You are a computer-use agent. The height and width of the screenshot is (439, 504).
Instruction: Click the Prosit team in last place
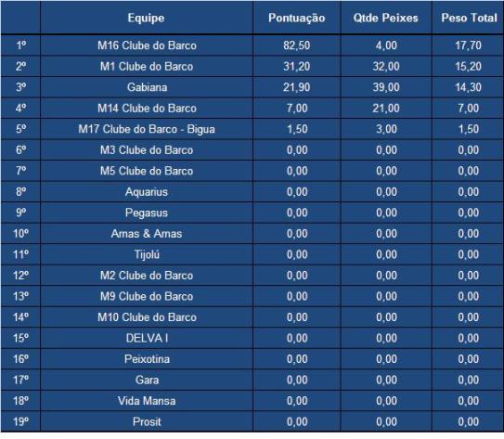(147, 421)
